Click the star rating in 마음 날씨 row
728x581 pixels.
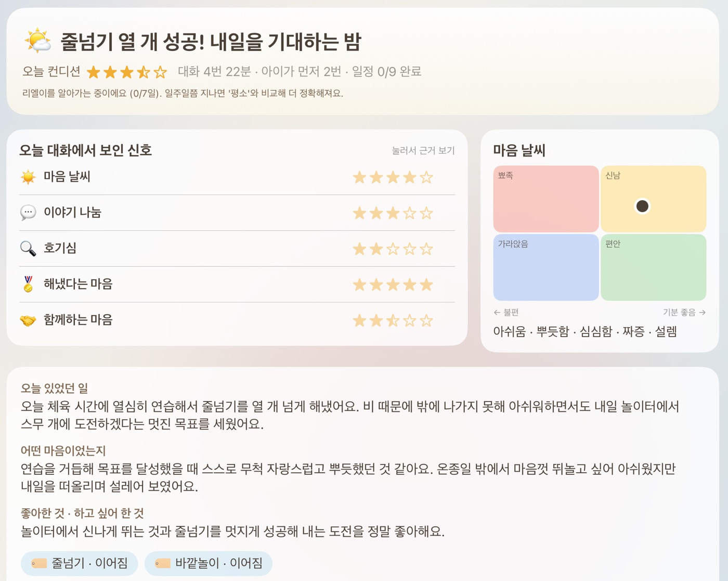pos(393,177)
